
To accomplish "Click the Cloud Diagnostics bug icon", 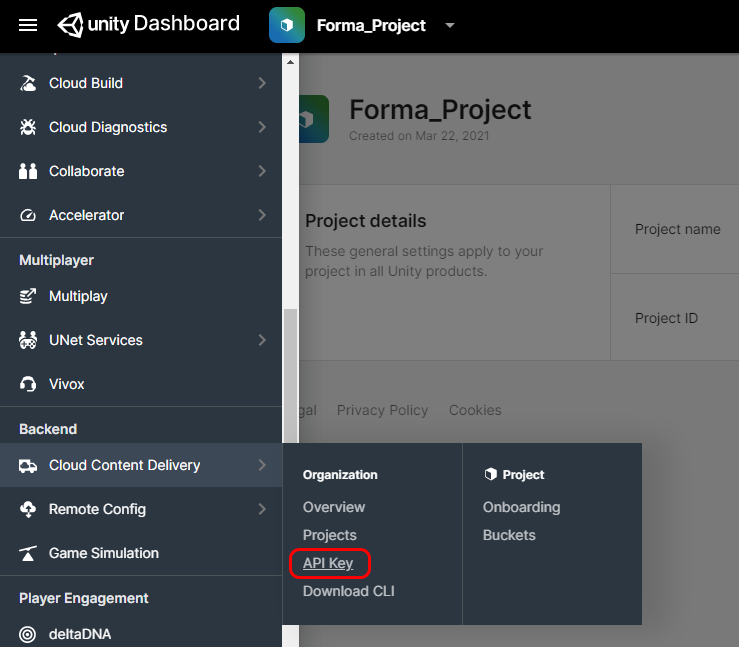I will pos(28,127).
